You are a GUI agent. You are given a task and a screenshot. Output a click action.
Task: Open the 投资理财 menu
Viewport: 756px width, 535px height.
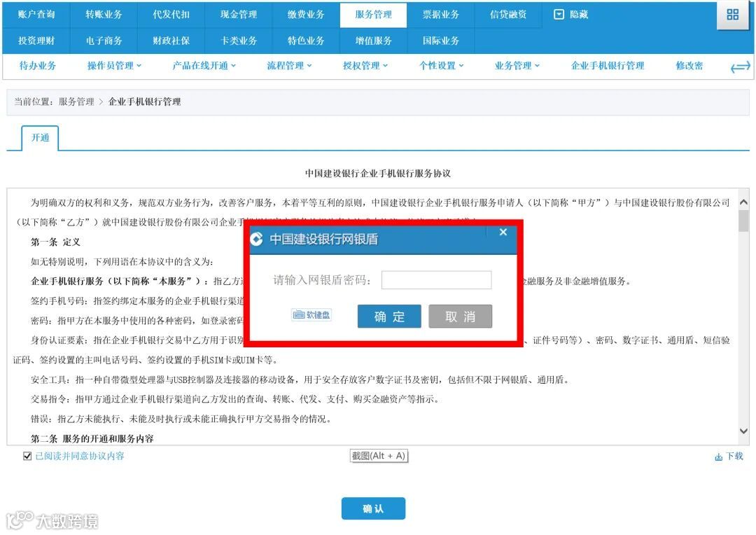coord(36,41)
